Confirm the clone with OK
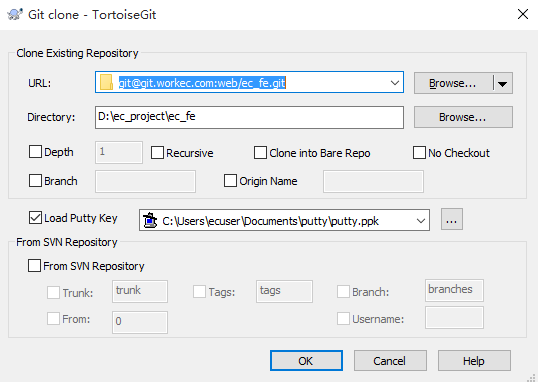This screenshot has width=538, height=382. click(306, 361)
